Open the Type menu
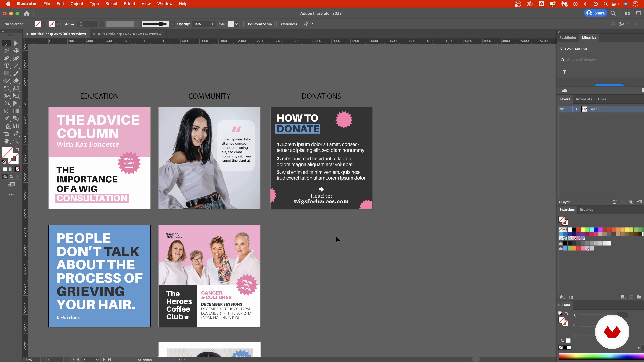 coord(94,4)
